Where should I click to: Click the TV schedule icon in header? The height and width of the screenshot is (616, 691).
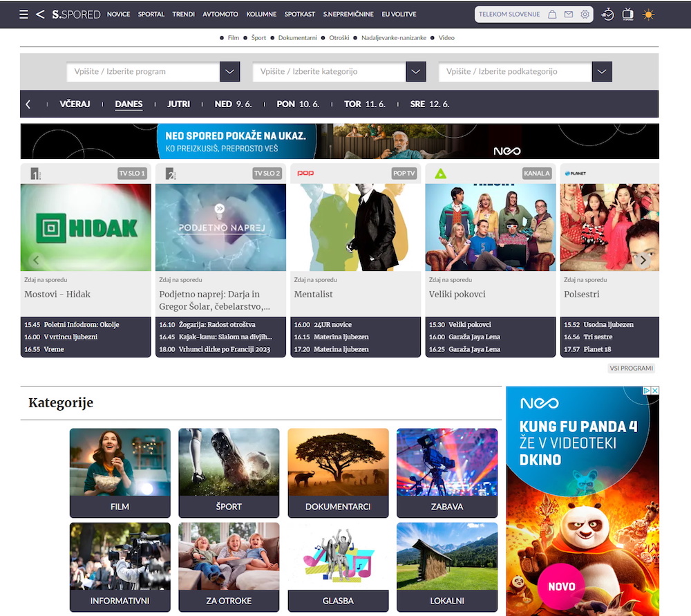point(627,15)
